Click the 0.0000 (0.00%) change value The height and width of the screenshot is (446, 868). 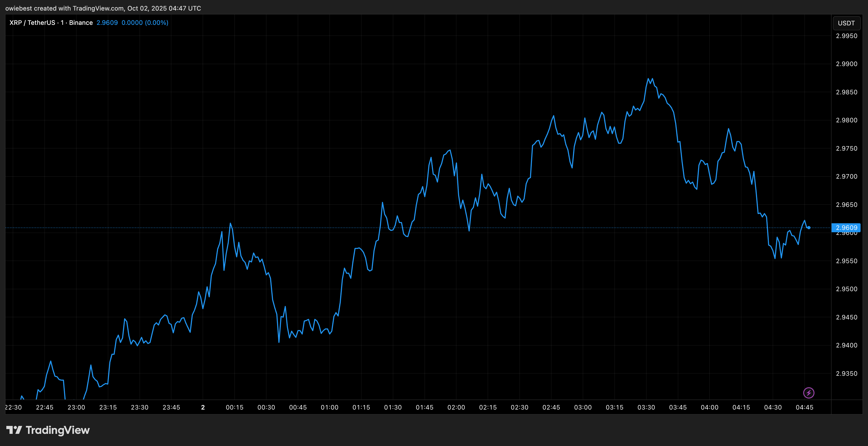pos(145,22)
